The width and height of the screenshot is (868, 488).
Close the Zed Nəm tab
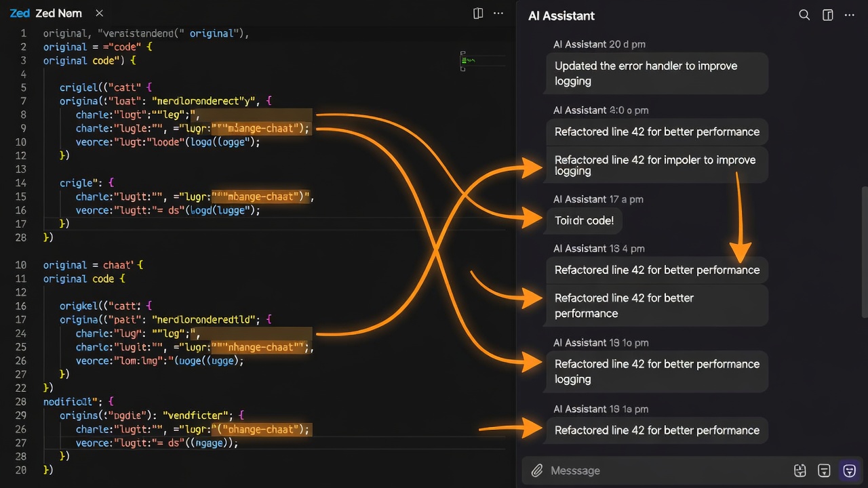point(100,14)
